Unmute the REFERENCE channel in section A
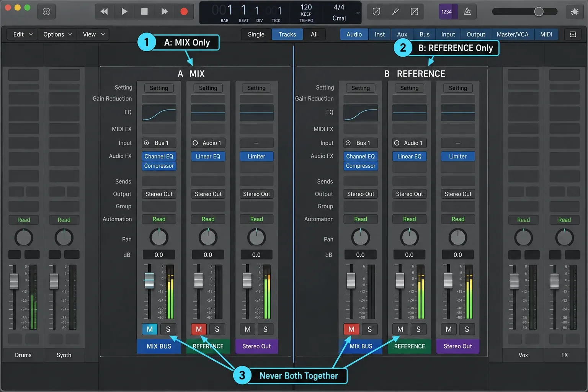 click(x=199, y=329)
